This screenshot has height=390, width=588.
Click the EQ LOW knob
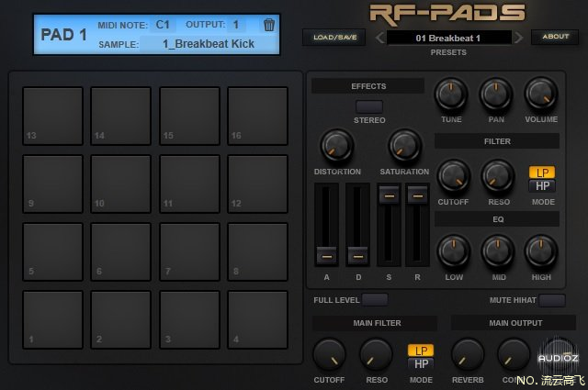coord(454,251)
